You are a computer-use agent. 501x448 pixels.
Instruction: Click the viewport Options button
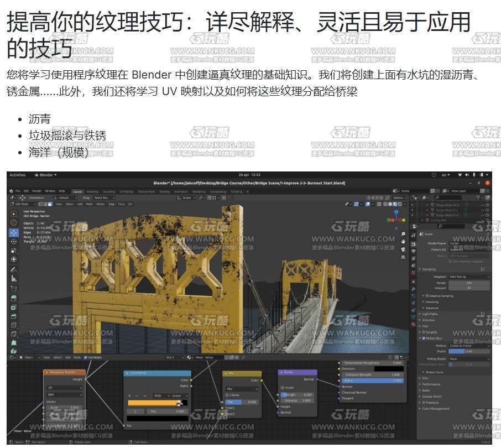pos(399,198)
